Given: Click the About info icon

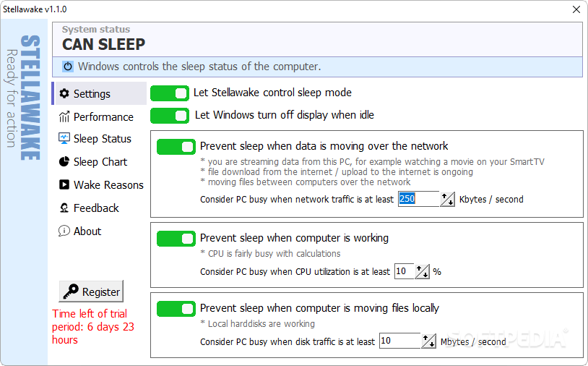Looking at the screenshot, I should click(x=64, y=231).
